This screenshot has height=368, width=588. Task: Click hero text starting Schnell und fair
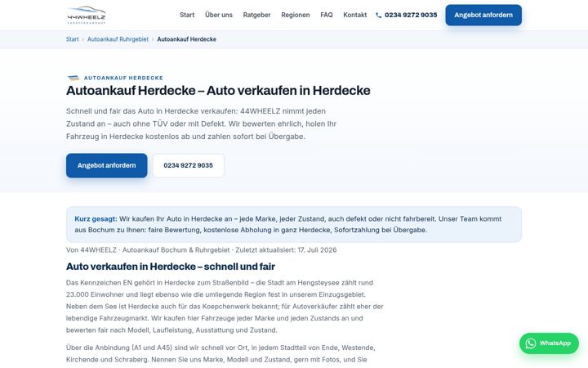point(202,123)
